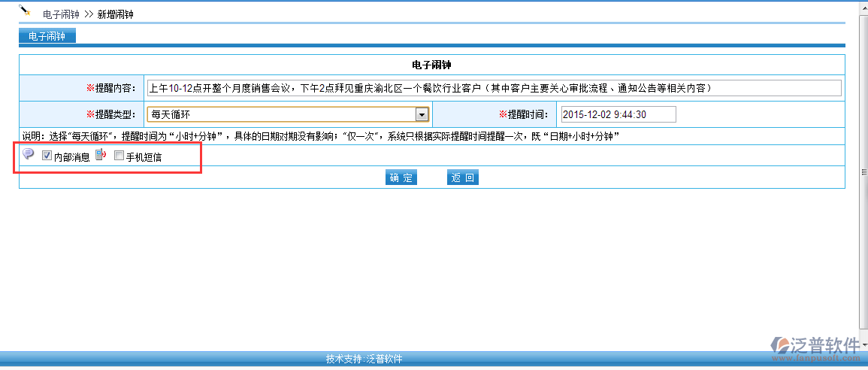Click 新增闹钟 in the breadcrumb path
The image size is (868, 370).
(116, 14)
